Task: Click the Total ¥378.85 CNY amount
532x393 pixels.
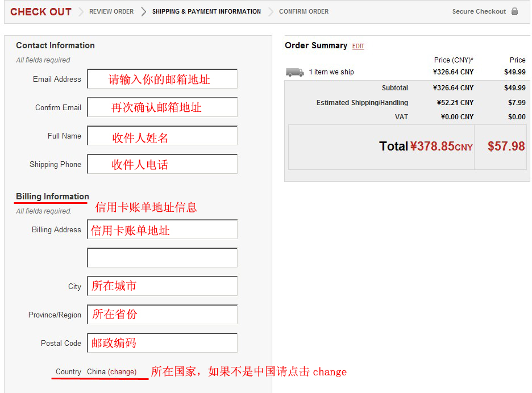Action: [x=441, y=147]
